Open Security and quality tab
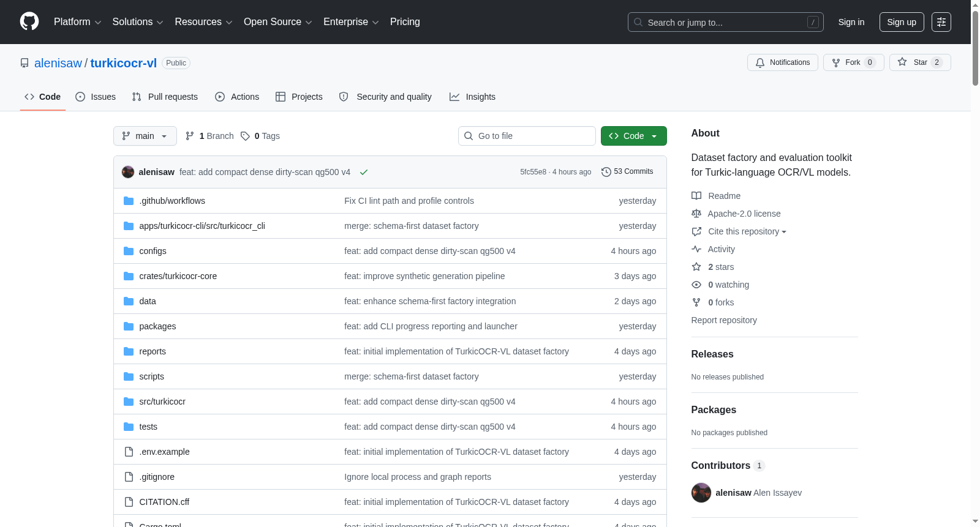Image resolution: width=980 pixels, height=527 pixels. click(x=385, y=97)
